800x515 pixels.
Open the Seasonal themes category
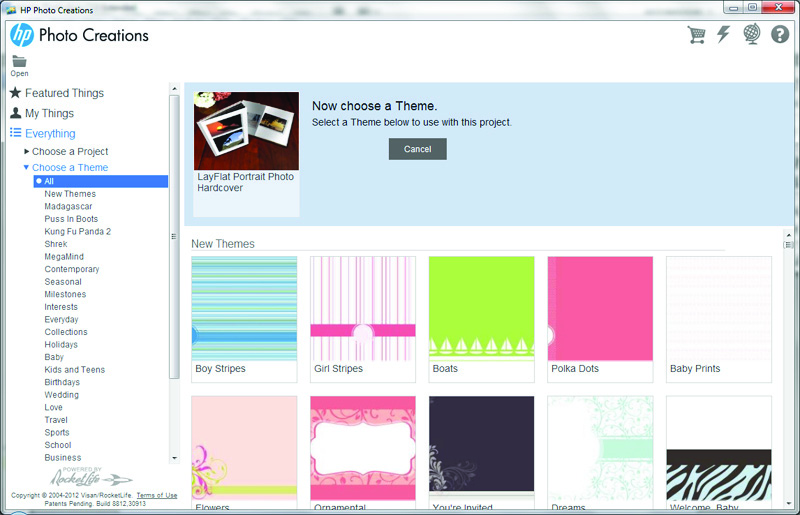[63, 282]
